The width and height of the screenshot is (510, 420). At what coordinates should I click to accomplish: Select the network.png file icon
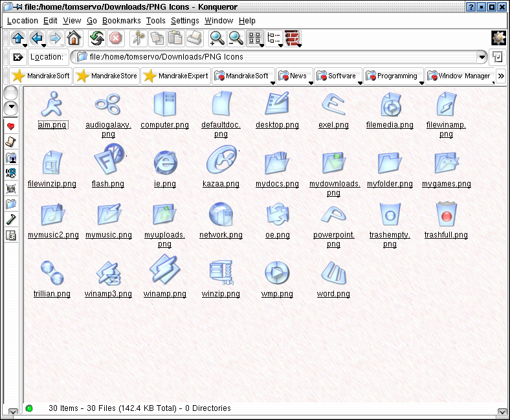221,214
